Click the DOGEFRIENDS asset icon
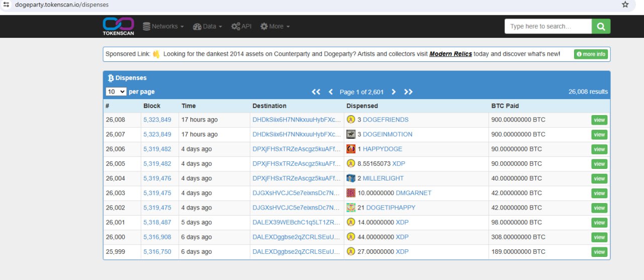The image size is (644, 280). 351,120
